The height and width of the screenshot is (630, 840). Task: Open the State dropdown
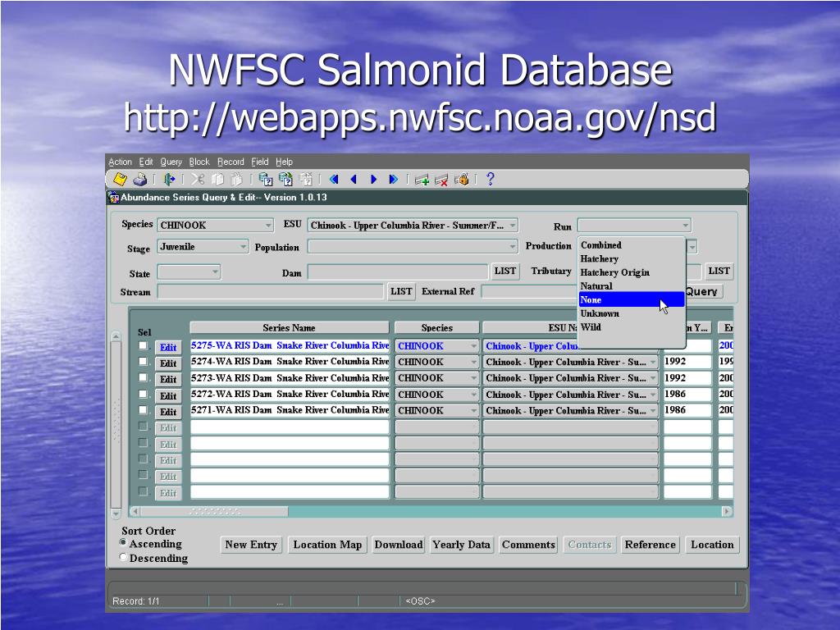coord(215,272)
